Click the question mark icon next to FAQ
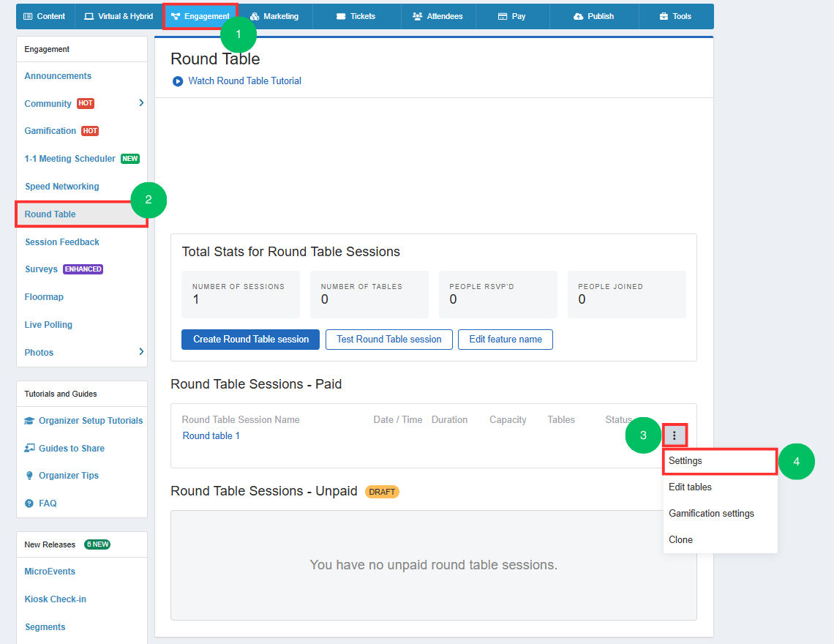The image size is (834, 644). tap(29, 503)
